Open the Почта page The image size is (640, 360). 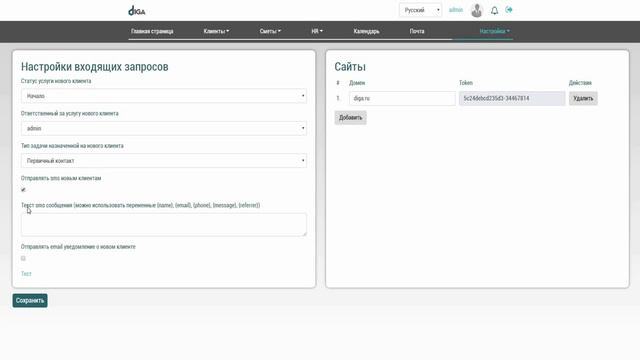click(x=417, y=31)
